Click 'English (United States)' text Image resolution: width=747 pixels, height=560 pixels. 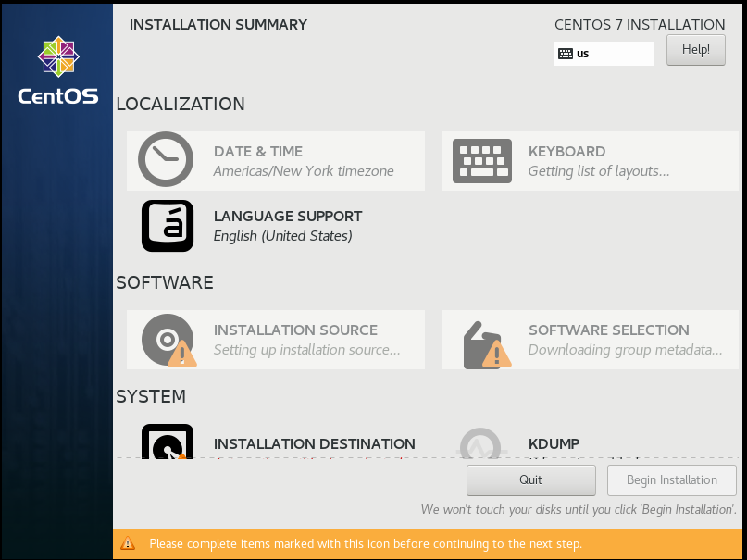pyautogui.click(x=282, y=236)
